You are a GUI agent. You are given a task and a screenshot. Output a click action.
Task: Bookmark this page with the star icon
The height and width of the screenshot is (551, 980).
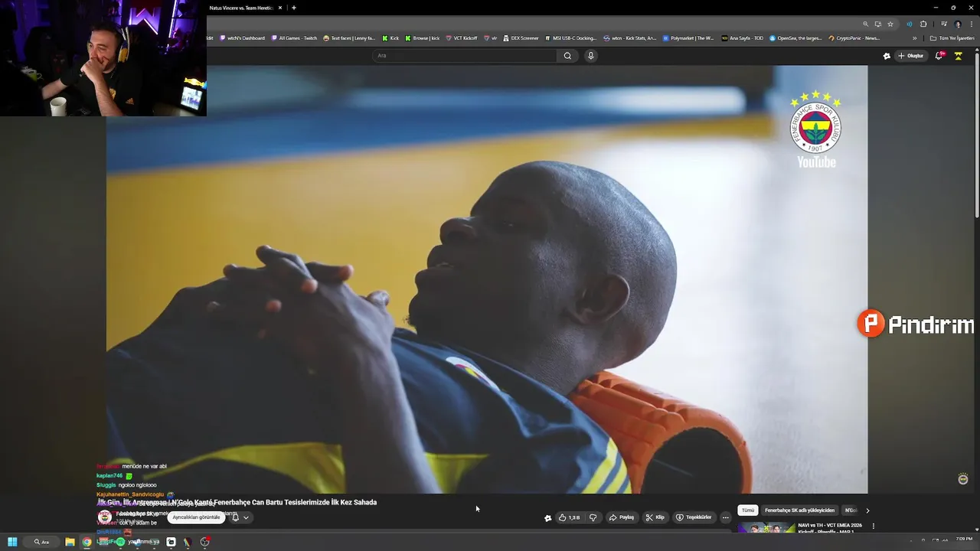[890, 24]
